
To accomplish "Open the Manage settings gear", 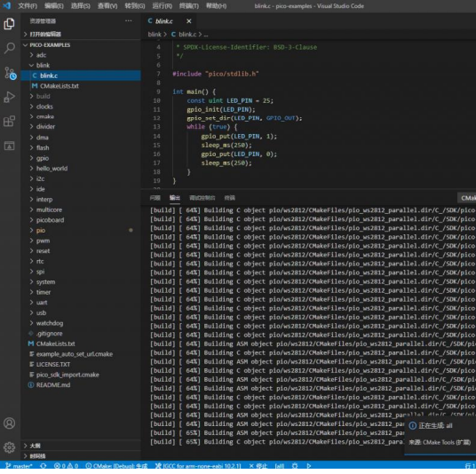I will click(x=10, y=447).
